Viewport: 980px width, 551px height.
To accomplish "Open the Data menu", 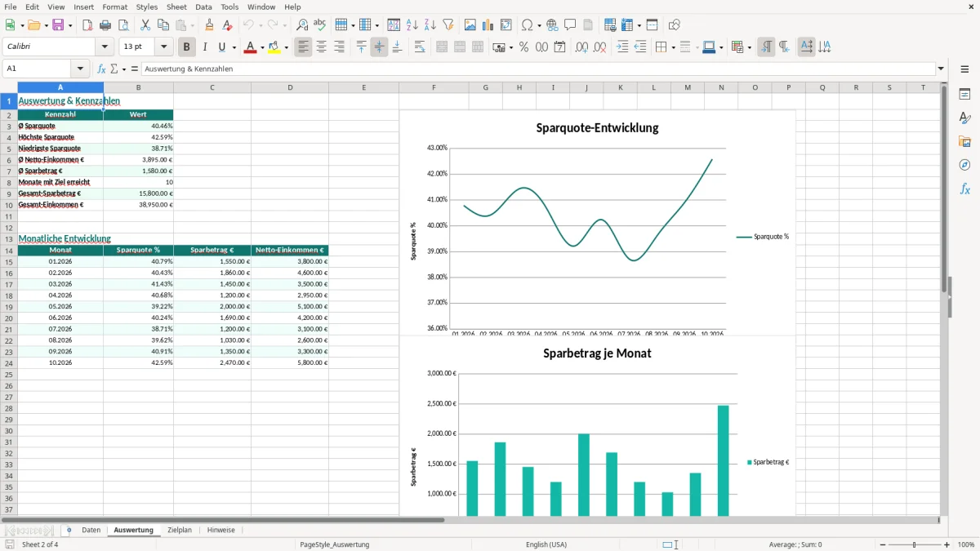I will pyautogui.click(x=203, y=7).
